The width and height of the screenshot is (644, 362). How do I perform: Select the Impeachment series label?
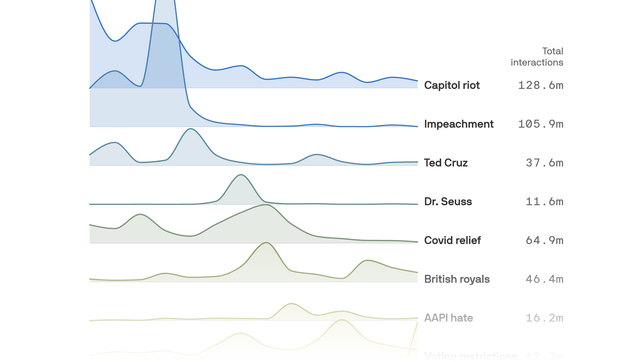[x=459, y=124]
